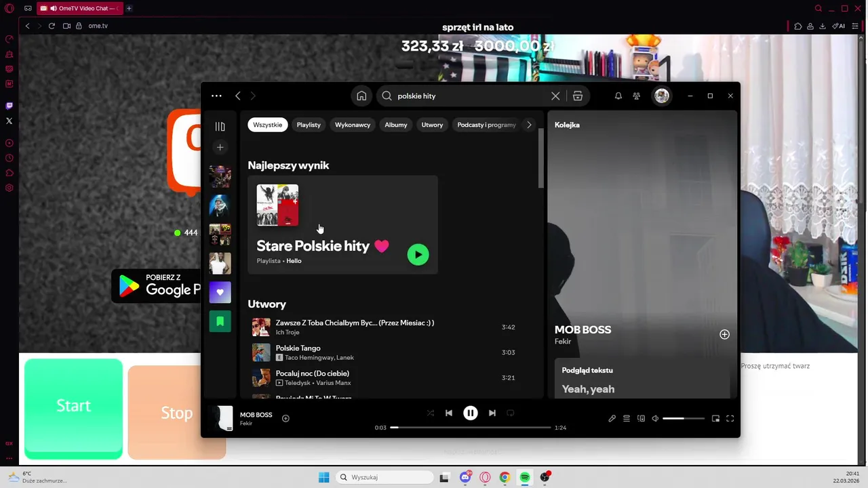Select the Playlisty filter chip
Screen dimensions: 868x488
309,125
